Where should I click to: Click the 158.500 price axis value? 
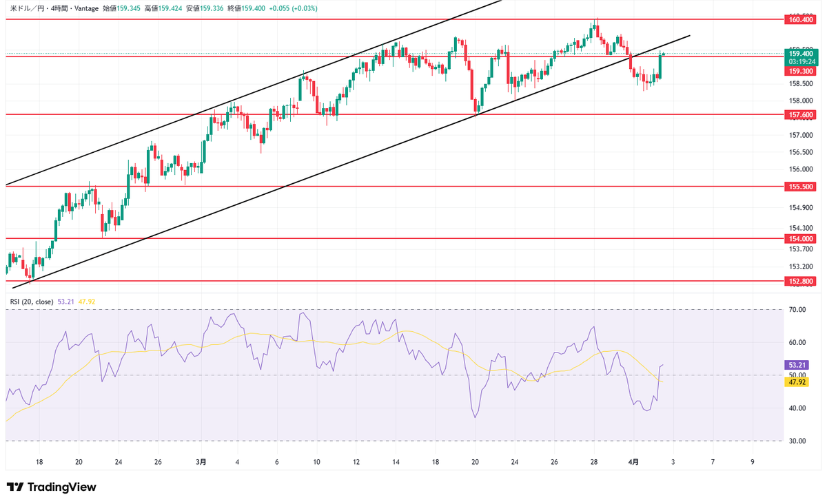(x=801, y=84)
